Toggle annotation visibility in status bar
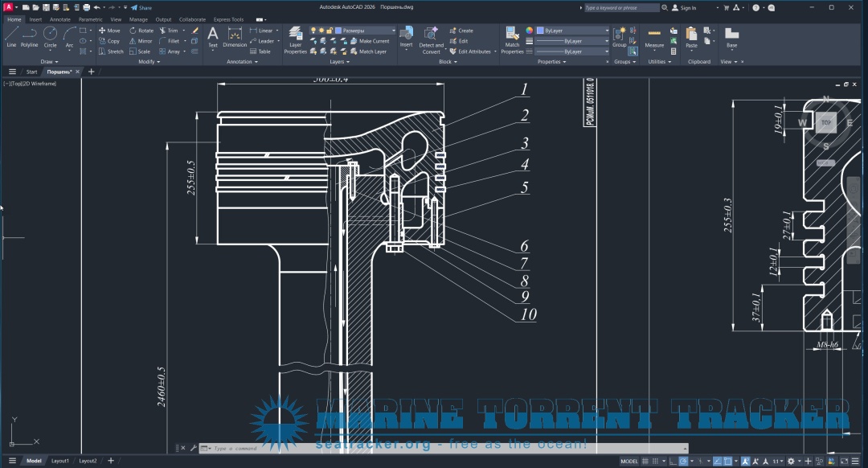868x468 pixels. 745,461
